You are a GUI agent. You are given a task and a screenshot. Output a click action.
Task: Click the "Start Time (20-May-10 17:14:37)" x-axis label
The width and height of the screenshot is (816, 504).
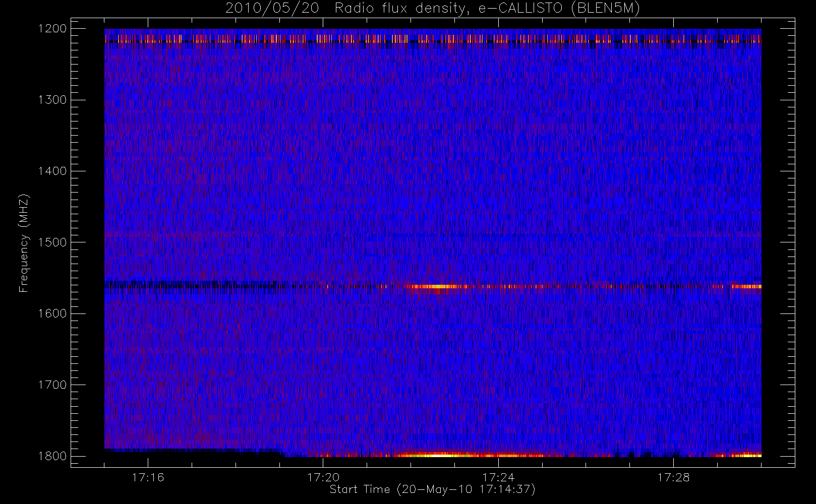pos(432,489)
